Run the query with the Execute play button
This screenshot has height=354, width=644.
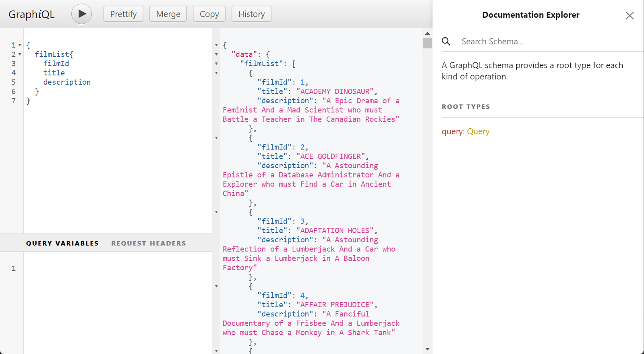81,14
